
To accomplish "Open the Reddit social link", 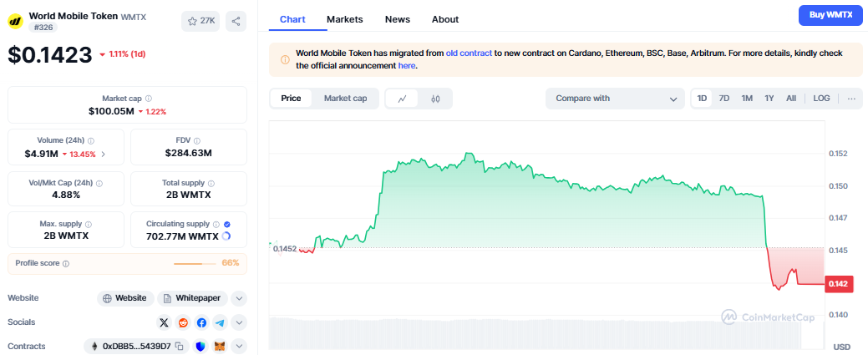I will pyautogui.click(x=183, y=322).
